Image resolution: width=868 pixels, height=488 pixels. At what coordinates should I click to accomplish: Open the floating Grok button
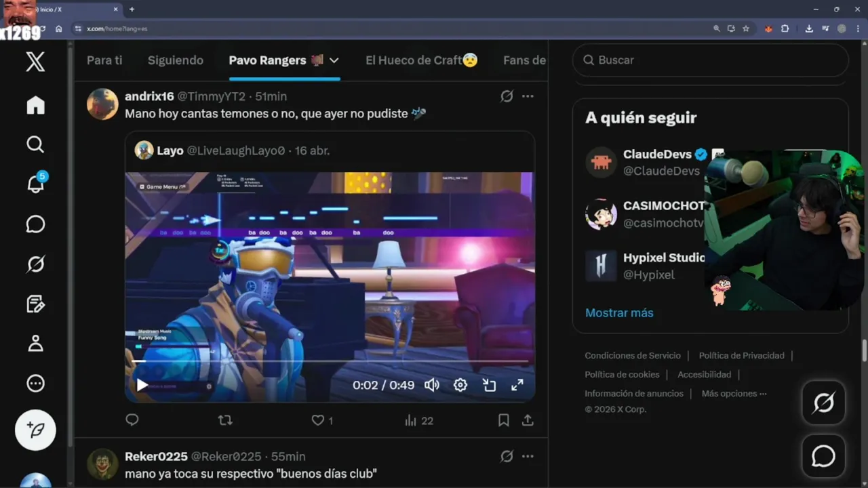[x=823, y=403]
